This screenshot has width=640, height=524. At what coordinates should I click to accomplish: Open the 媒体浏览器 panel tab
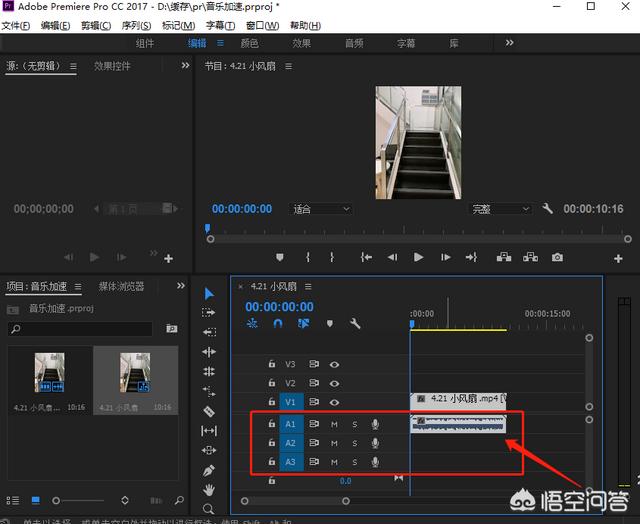121,286
